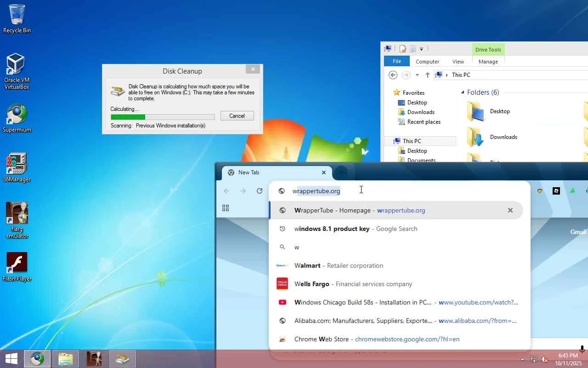The height and width of the screenshot is (368, 588).
Task: Go back in File Explorer
Action: point(393,75)
